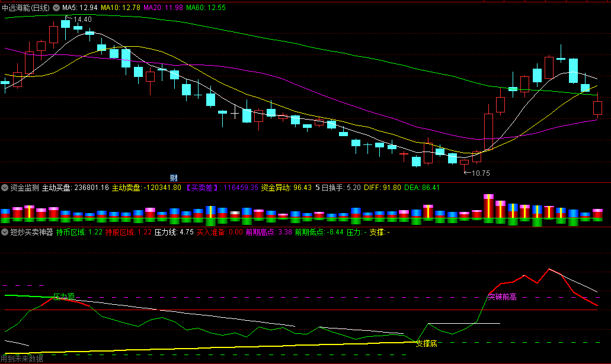This screenshot has width=611, height=364.
Task: Click the 5日换手: 5.20 value
Action: click(338, 188)
